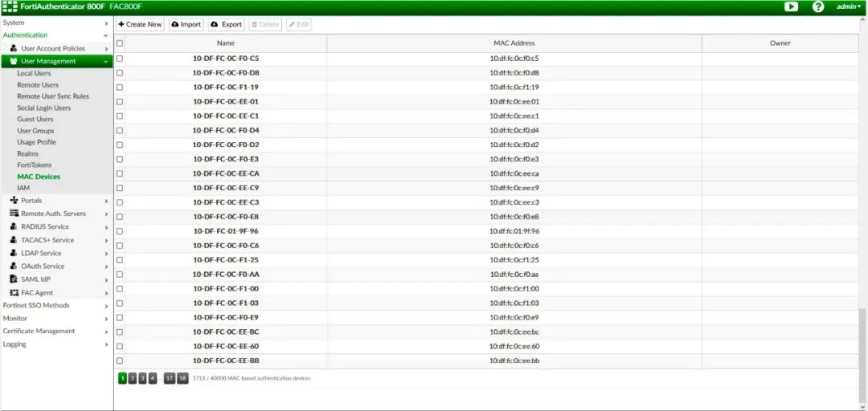Screen dimensions: 868x411
Task: Check the box for 10-DF-FC-0C-EE-01
Action: click(120, 102)
